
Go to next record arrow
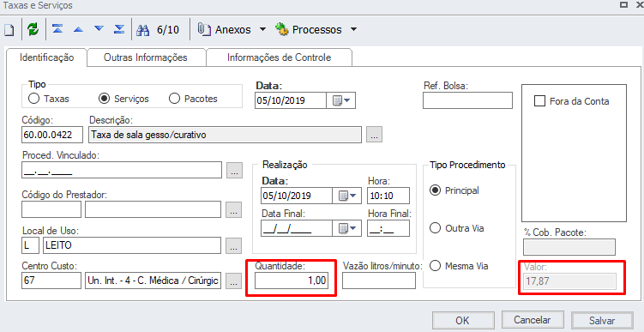99,29
